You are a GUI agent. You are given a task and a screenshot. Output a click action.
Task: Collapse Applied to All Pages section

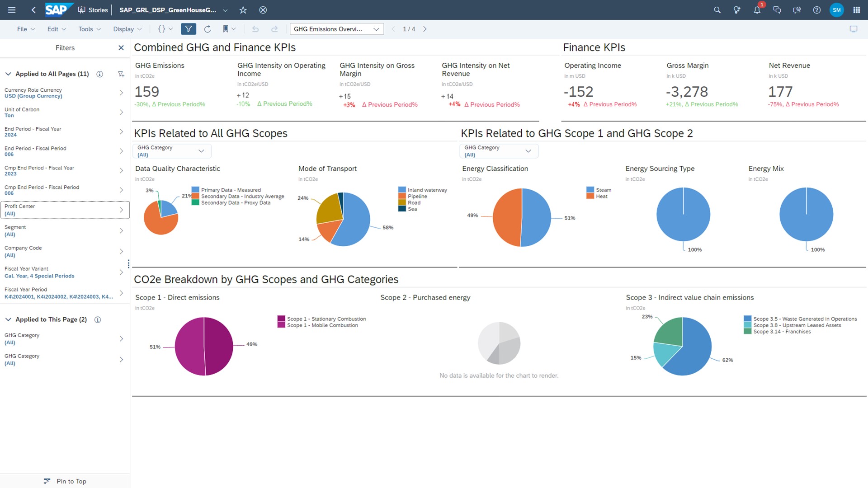click(x=8, y=74)
